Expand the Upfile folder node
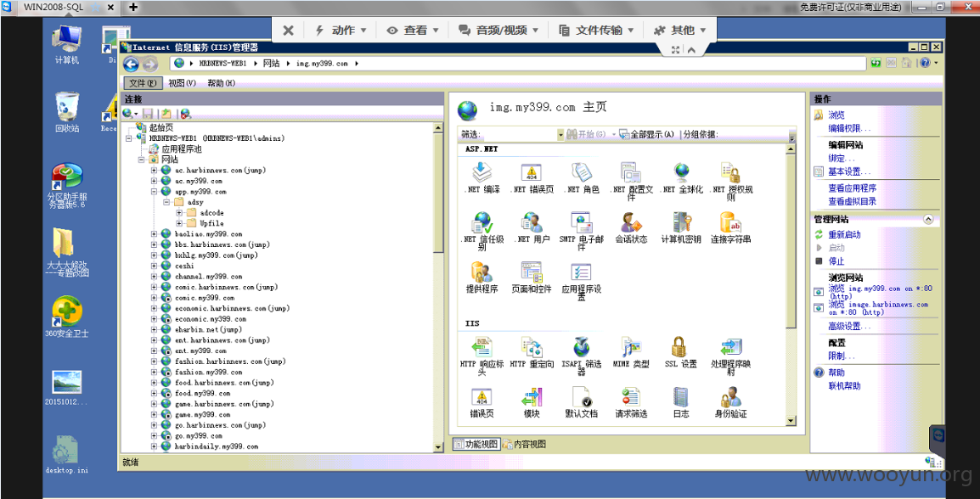 [179, 223]
